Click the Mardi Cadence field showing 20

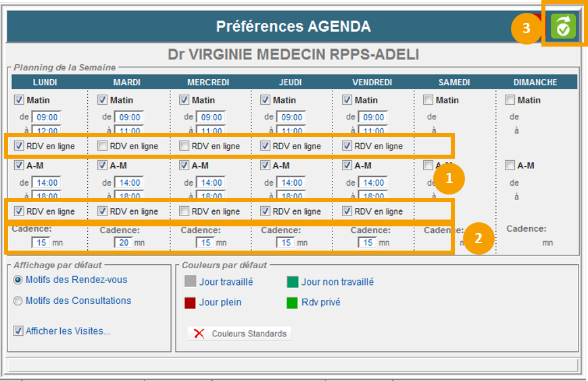[122, 243]
